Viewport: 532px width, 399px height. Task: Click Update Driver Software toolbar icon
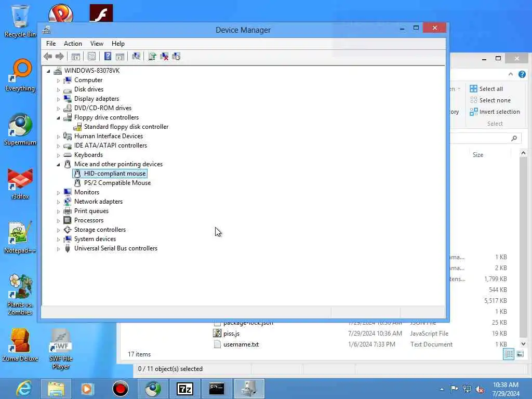pyautogui.click(x=152, y=56)
